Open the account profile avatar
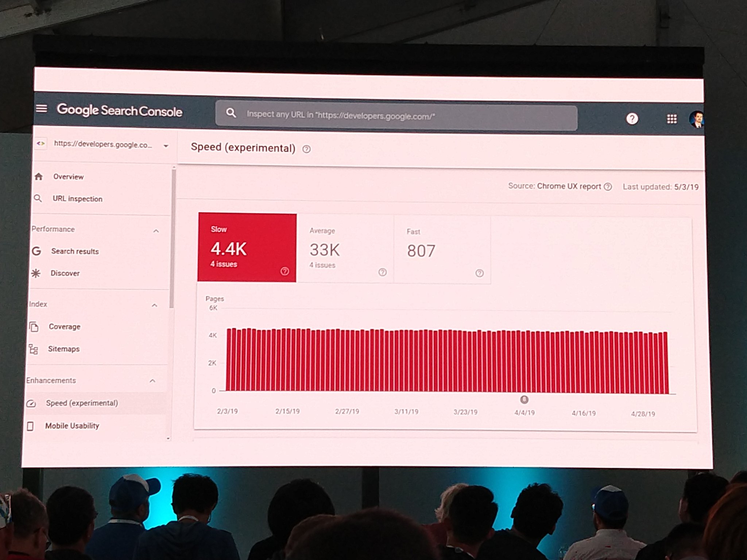Image resolution: width=747 pixels, height=560 pixels. click(696, 120)
